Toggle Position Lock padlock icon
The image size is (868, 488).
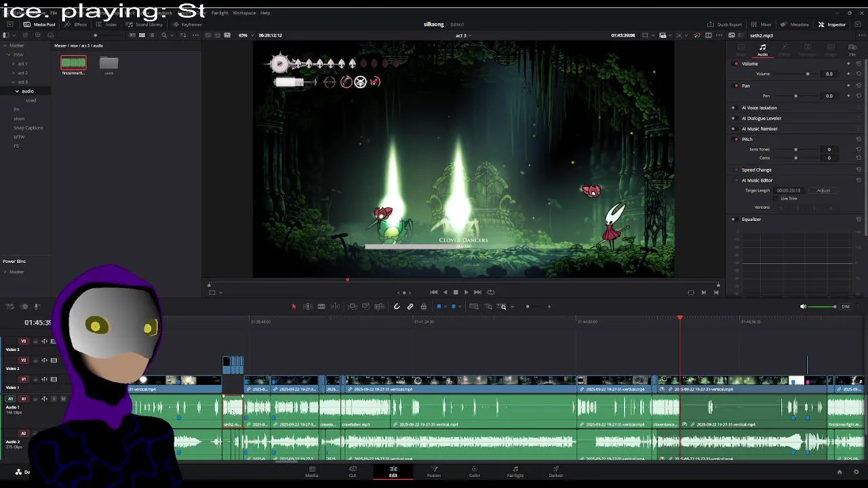coord(424,306)
